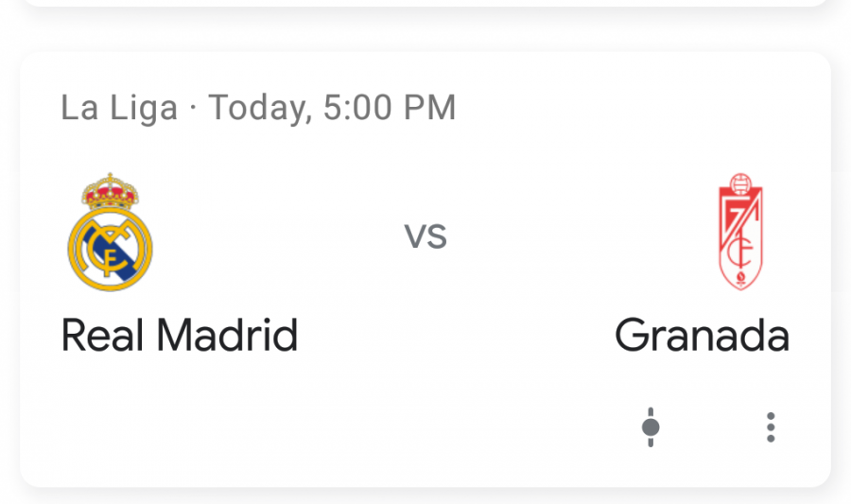Image resolution: width=851 pixels, height=504 pixels.
Task: Tap the Today, 5:00 PM kickoff time
Action: click(x=332, y=108)
